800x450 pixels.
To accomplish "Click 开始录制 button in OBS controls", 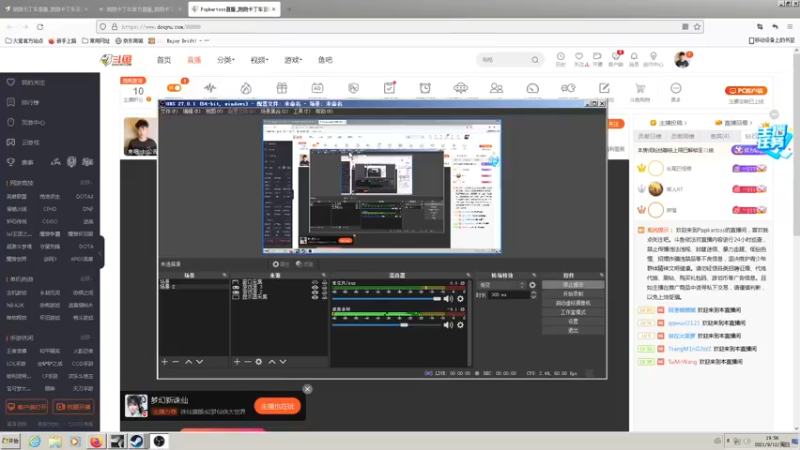I will (573, 294).
